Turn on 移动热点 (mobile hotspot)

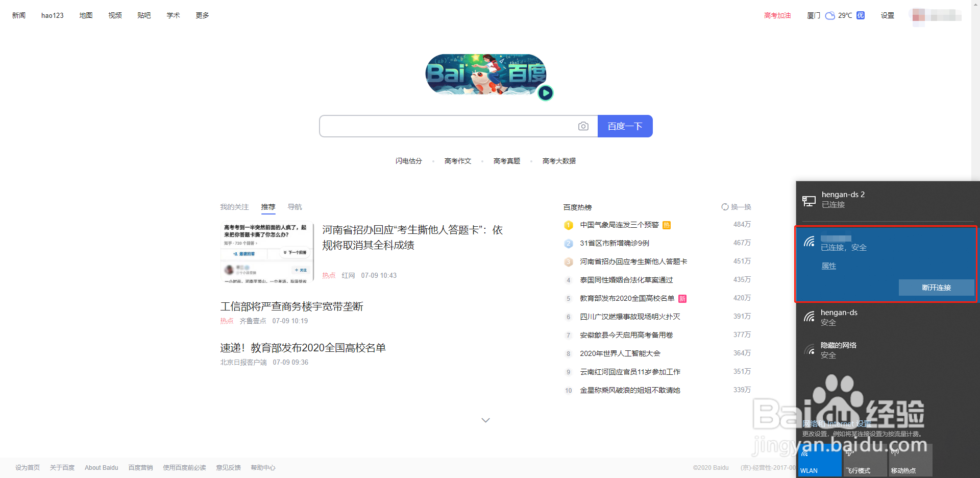pyautogui.click(x=910, y=460)
